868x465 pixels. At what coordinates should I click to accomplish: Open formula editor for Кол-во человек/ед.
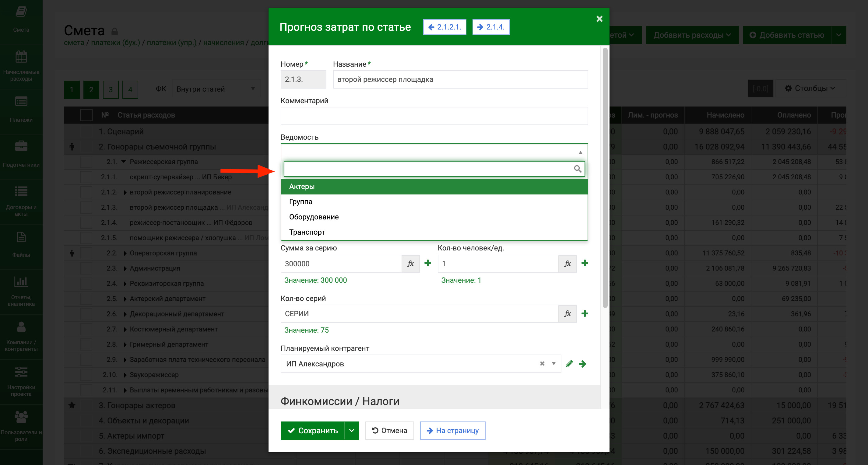coord(568,264)
